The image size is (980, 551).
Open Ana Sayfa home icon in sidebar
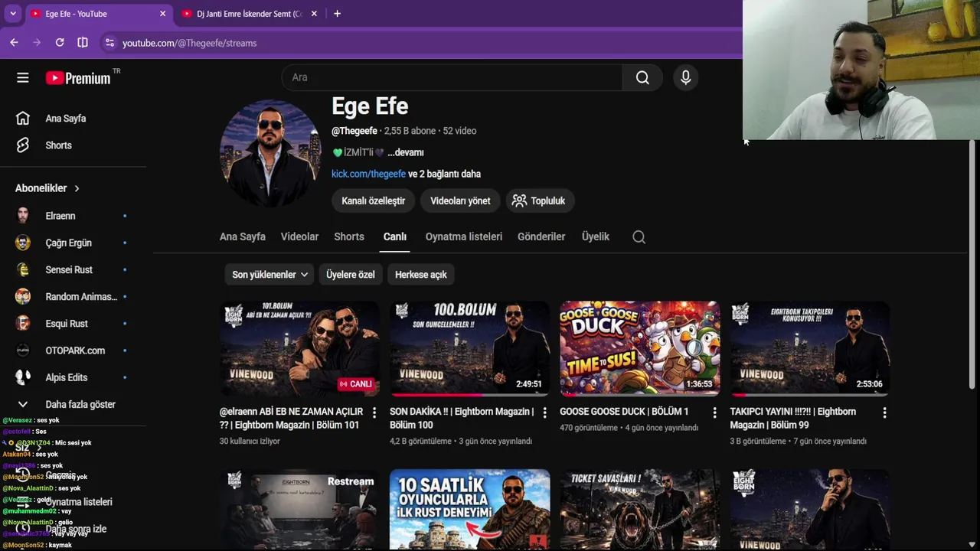tap(23, 119)
